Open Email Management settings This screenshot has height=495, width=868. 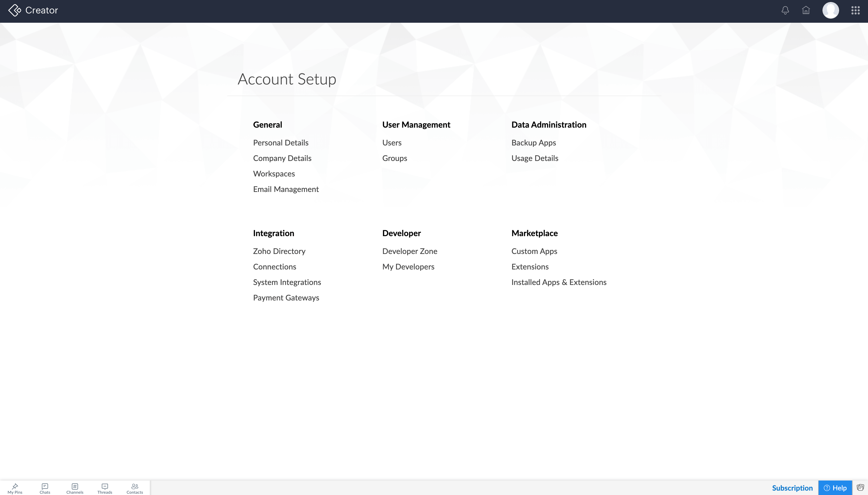pyautogui.click(x=286, y=189)
